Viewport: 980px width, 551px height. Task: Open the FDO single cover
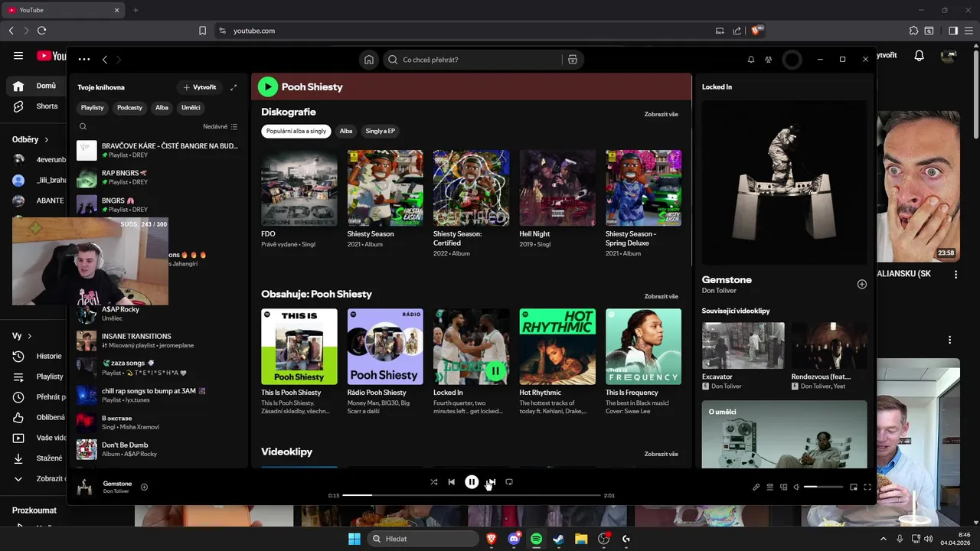[x=299, y=188]
